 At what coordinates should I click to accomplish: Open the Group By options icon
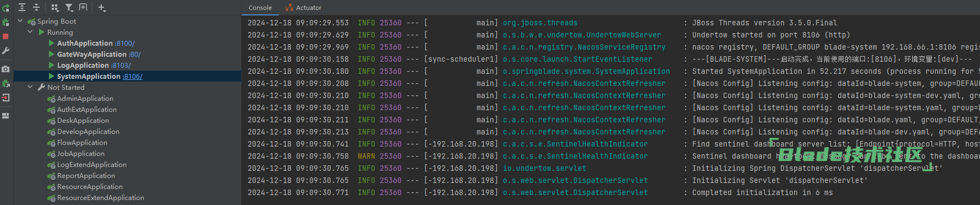[x=54, y=7]
